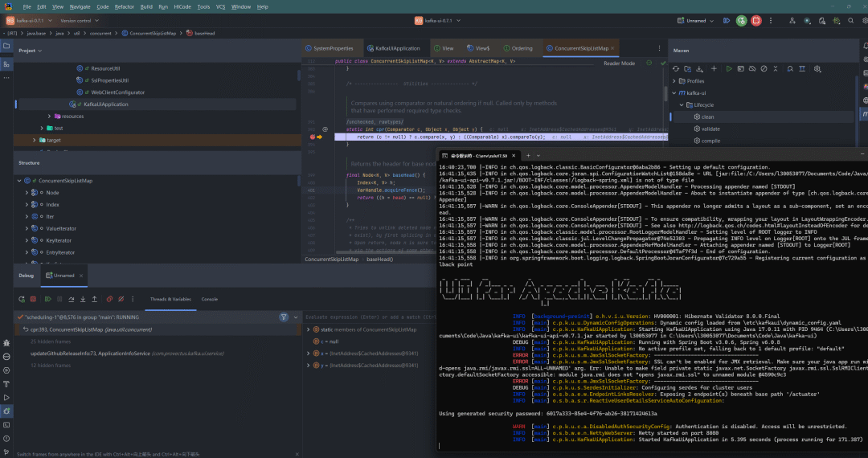Run Maven build with green play icon
Screen dimensions: 868x458
(729, 69)
